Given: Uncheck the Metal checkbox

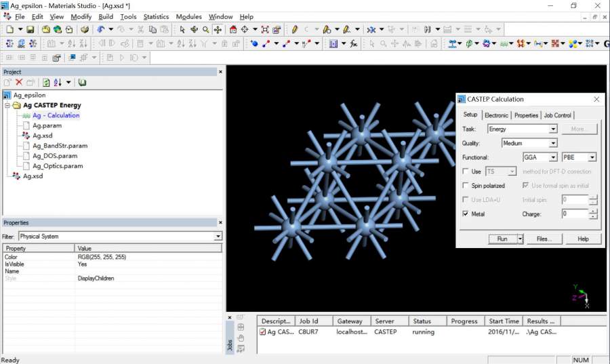Looking at the screenshot, I should coord(465,214).
